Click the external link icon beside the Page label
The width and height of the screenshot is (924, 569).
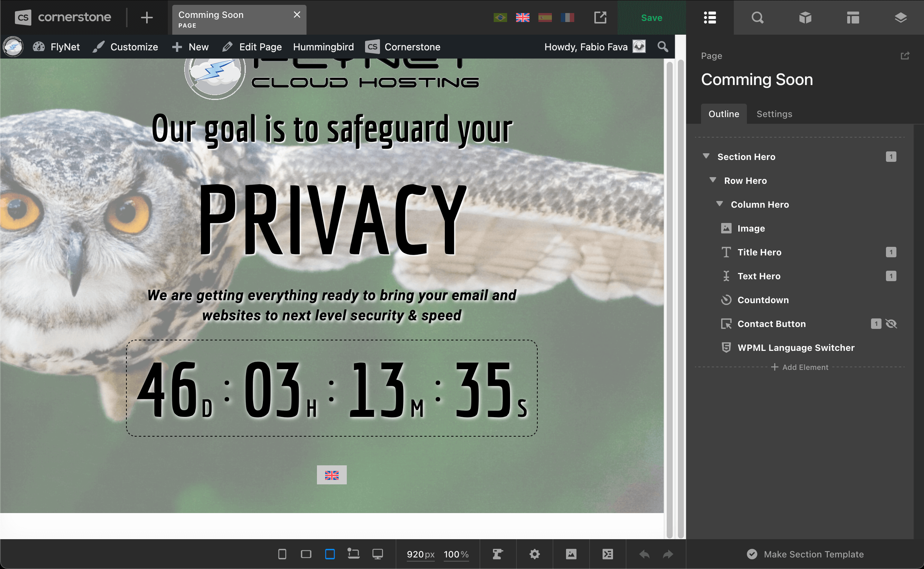[905, 56]
